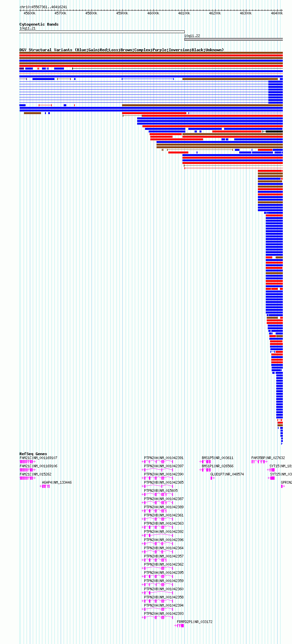This screenshot has height=644, width=292.
Task: Click the PTPN20A|NM_001042394 gene label
Action: (x=164, y=605)
